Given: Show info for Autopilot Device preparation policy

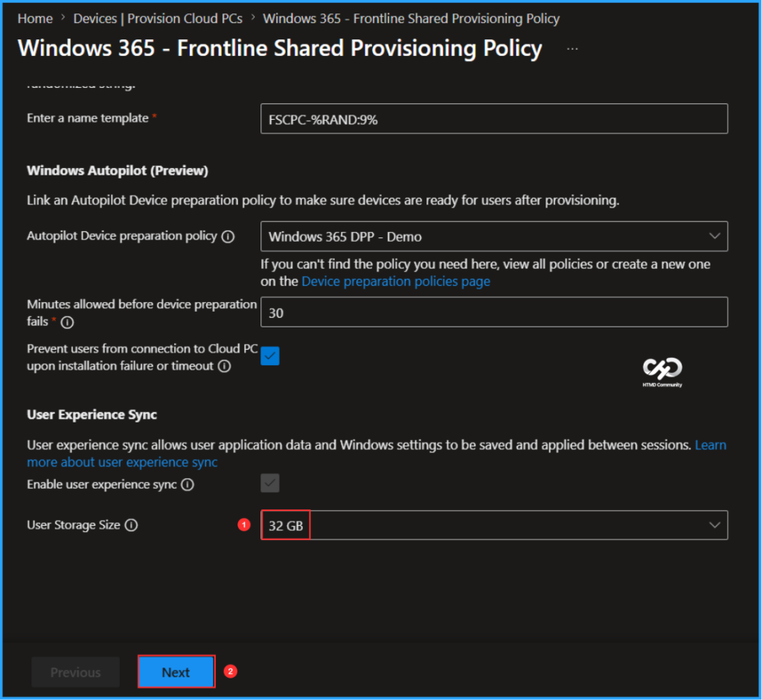Looking at the screenshot, I should tap(228, 237).
